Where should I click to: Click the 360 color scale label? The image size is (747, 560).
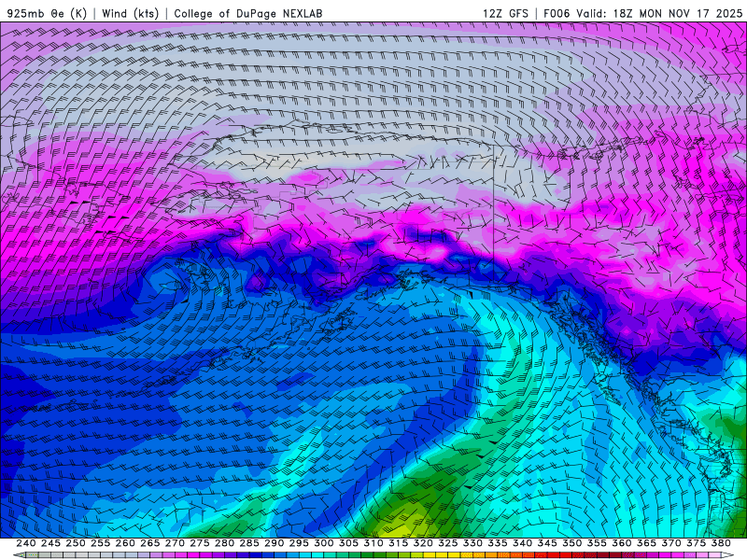tap(622, 543)
